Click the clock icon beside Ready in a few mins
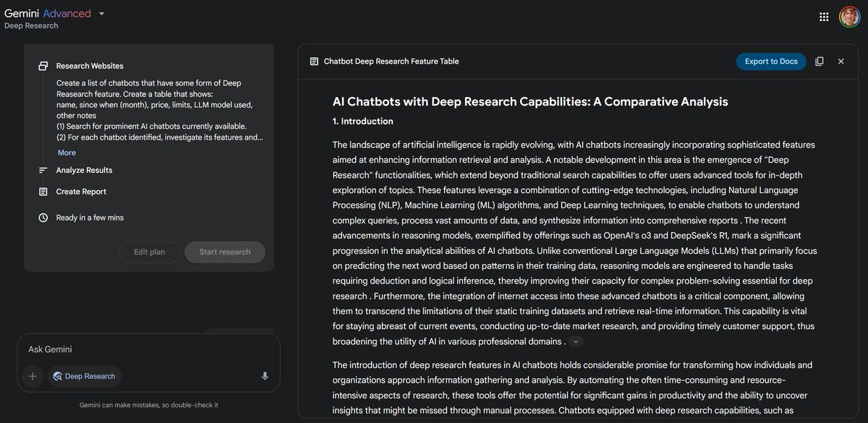The width and height of the screenshot is (868, 423). (43, 218)
